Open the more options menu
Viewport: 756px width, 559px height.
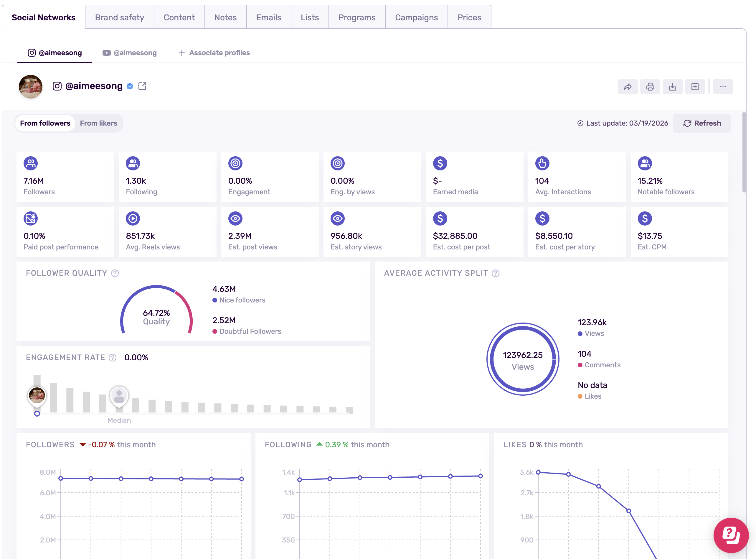tap(723, 87)
